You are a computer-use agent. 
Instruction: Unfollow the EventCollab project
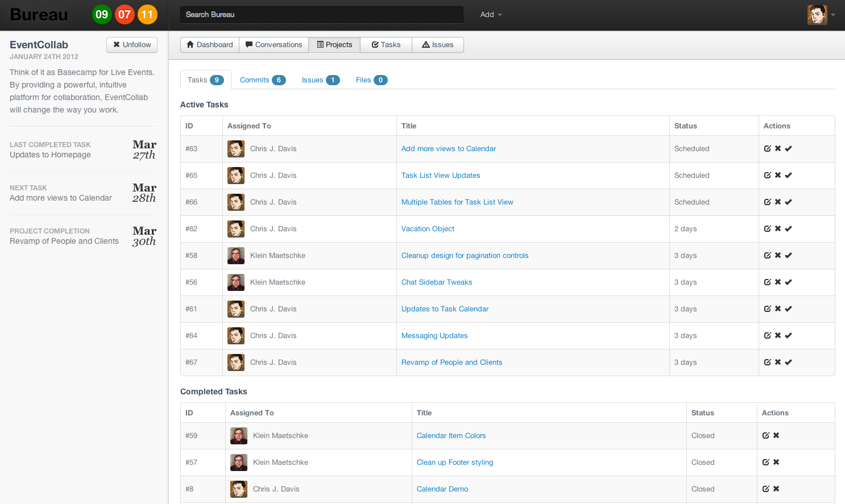click(132, 45)
